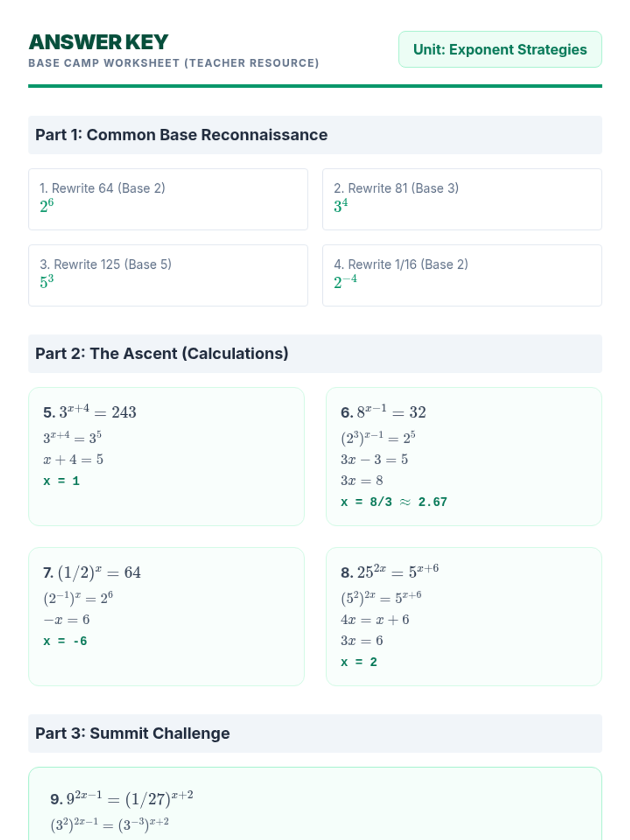
Task: Select the answer x = -6
Action: pos(65,641)
